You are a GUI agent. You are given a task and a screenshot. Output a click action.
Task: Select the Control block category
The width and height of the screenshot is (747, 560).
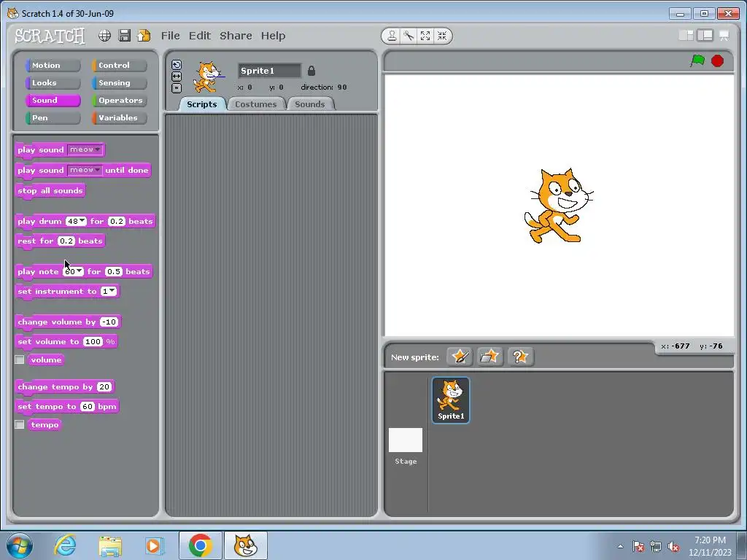(x=120, y=65)
